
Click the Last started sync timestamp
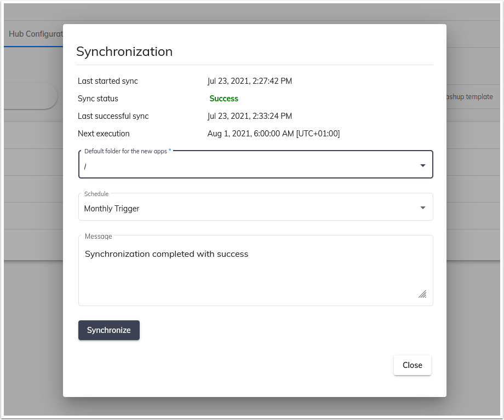pos(250,80)
